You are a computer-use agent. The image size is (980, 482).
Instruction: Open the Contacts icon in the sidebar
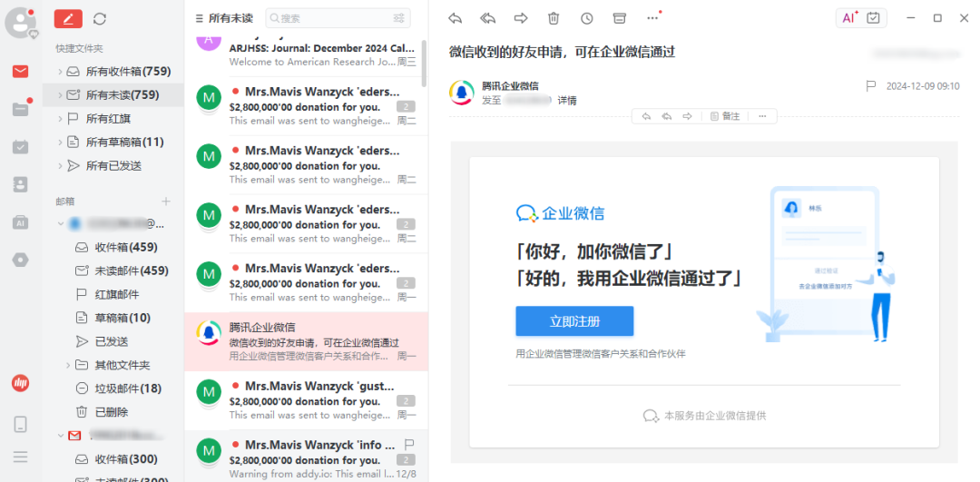(x=20, y=184)
